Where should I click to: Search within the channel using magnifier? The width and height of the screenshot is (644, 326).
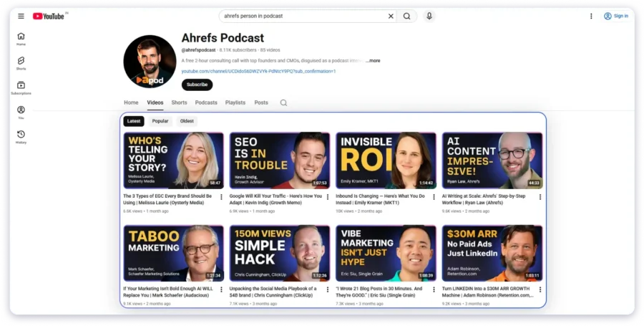283,102
